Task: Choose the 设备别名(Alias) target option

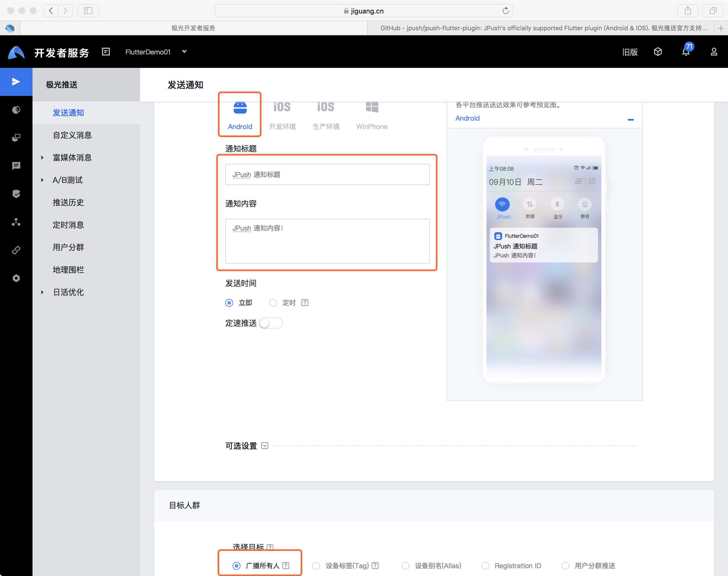Action: click(x=405, y=566)
